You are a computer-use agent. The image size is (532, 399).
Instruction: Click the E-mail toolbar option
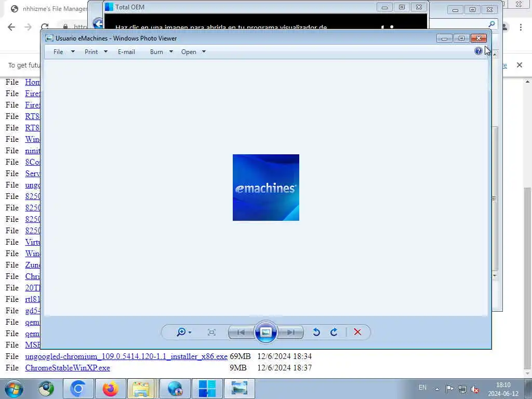point(126,52)
